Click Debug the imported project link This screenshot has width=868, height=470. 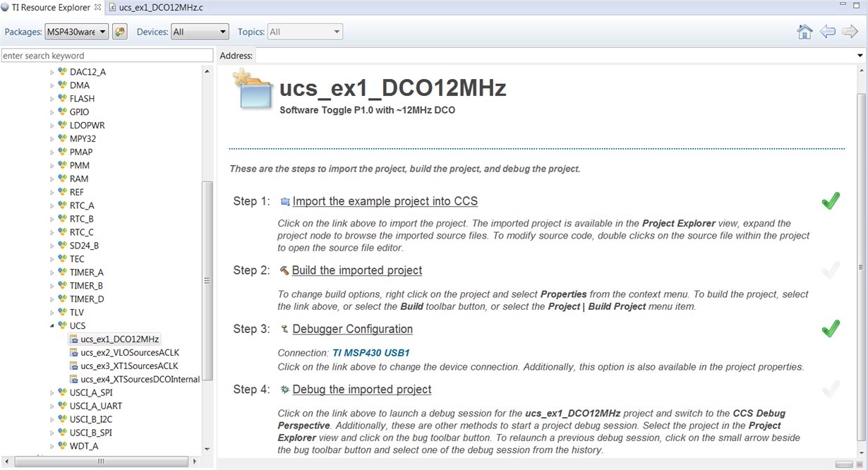click(x=362, y=390)
